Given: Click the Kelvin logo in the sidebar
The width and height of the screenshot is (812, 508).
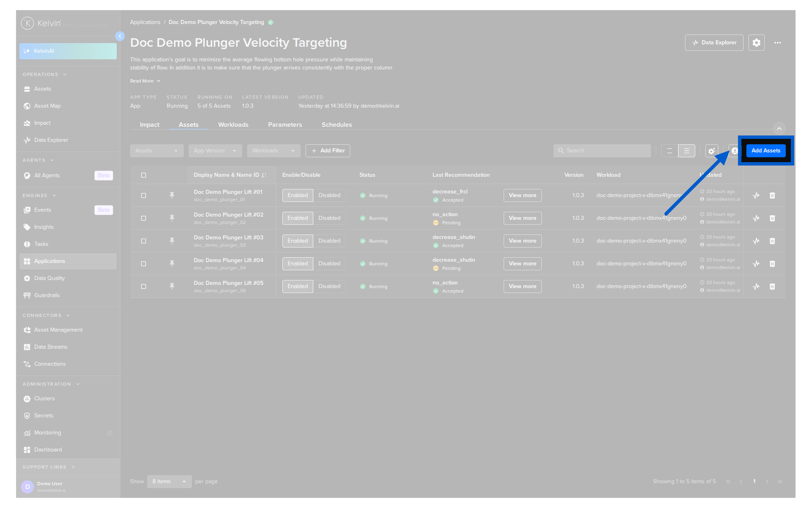Looking at the screenshot, I should [41, 23].
